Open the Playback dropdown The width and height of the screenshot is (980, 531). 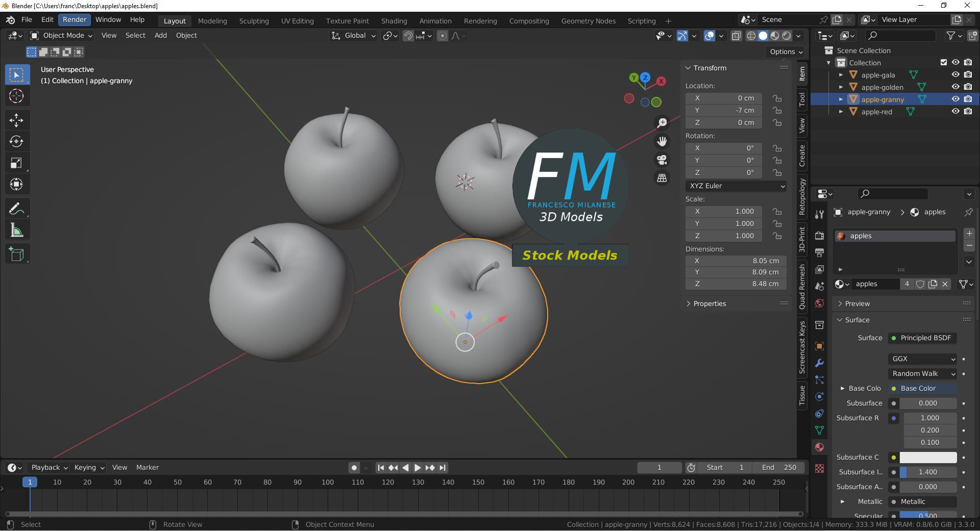(x=50, y=467)
